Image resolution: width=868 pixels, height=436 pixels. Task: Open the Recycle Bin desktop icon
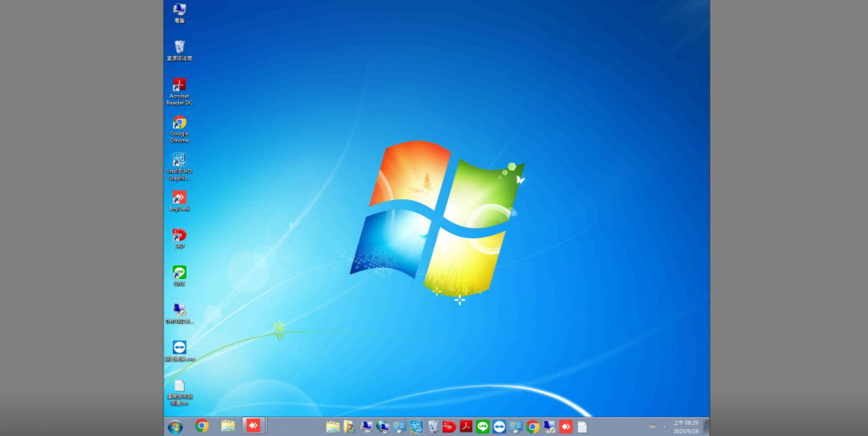(180, 50)
